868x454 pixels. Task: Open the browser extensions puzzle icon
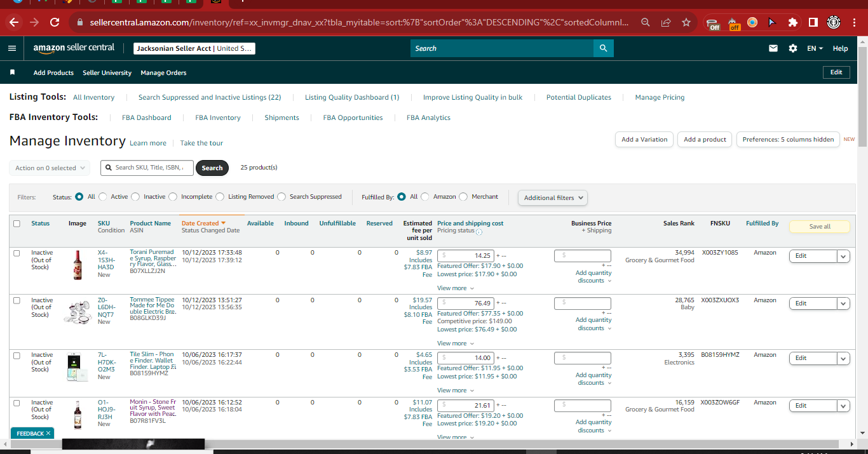[792, 22]
